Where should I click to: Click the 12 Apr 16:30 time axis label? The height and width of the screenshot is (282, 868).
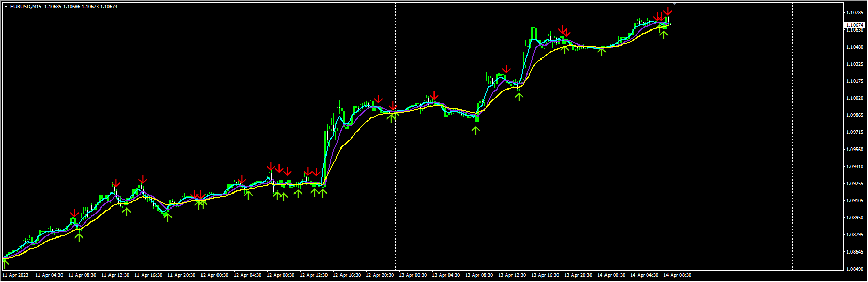tap(347, 275)
